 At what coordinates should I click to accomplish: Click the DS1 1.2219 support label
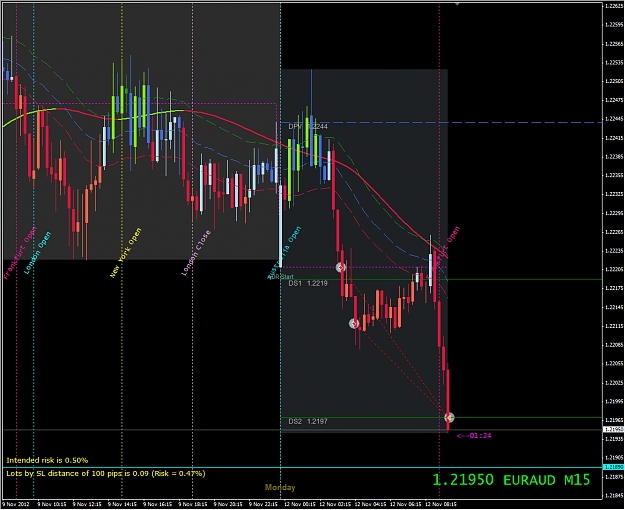click(x=308, y=284)
